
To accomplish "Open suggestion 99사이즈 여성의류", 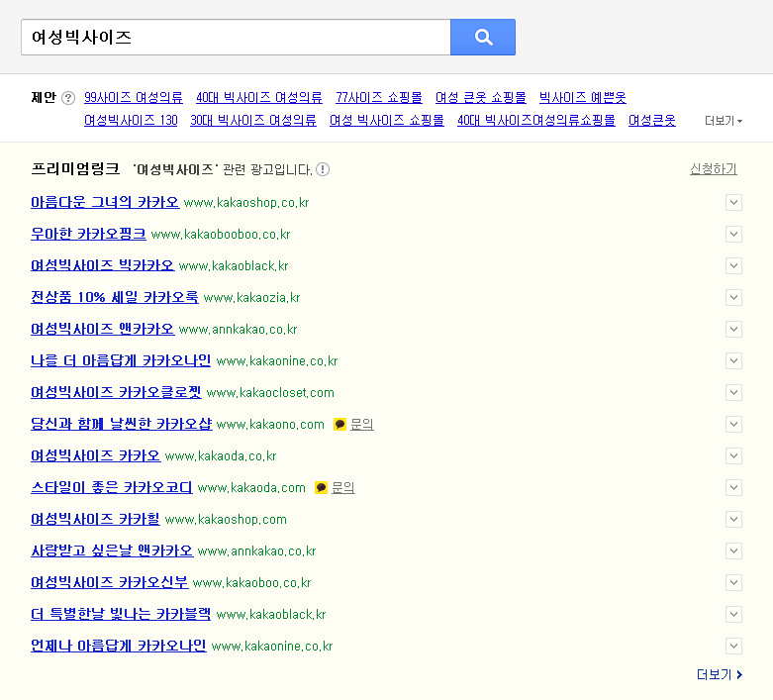I will tap(133, 98).
